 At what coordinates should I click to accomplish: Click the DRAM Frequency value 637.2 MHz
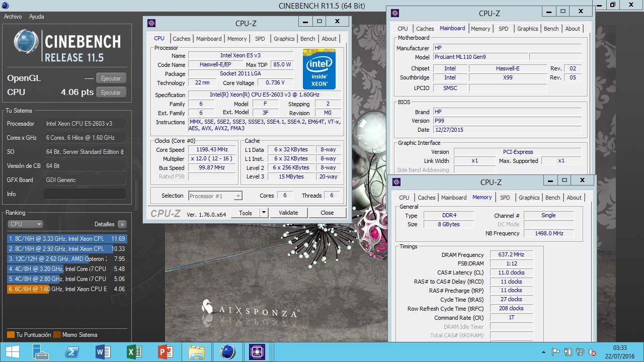(x=511, y=255)
